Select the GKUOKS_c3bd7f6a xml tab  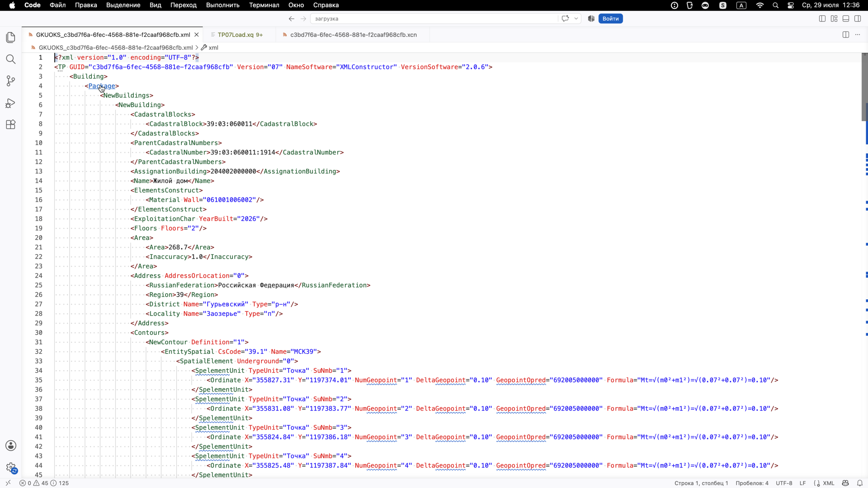(113, 35)
